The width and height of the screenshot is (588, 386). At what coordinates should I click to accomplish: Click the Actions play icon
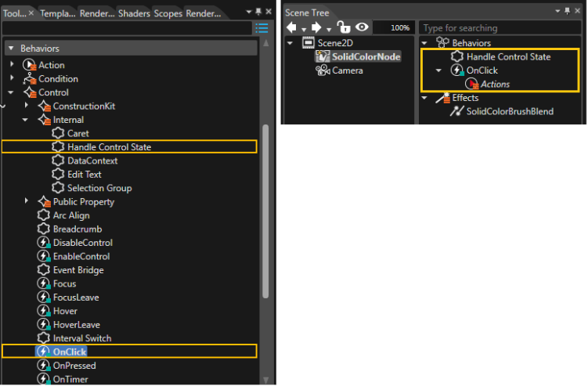coord(472,84)
